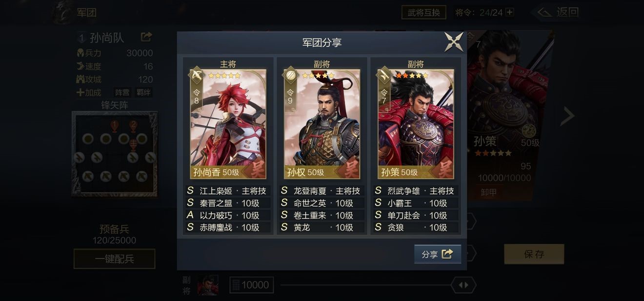
Task: Toggle the 阵营 bonus tag
Action: tap(122, 92)
